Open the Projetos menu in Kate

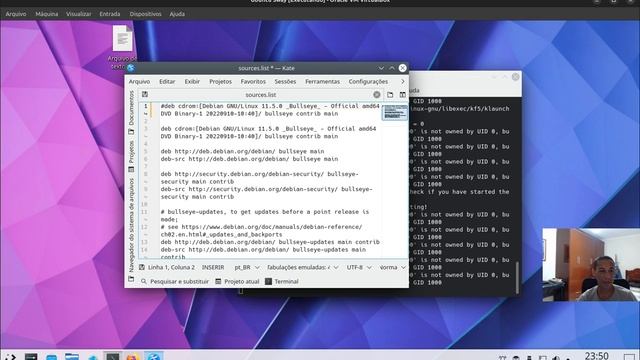(220, 82)
